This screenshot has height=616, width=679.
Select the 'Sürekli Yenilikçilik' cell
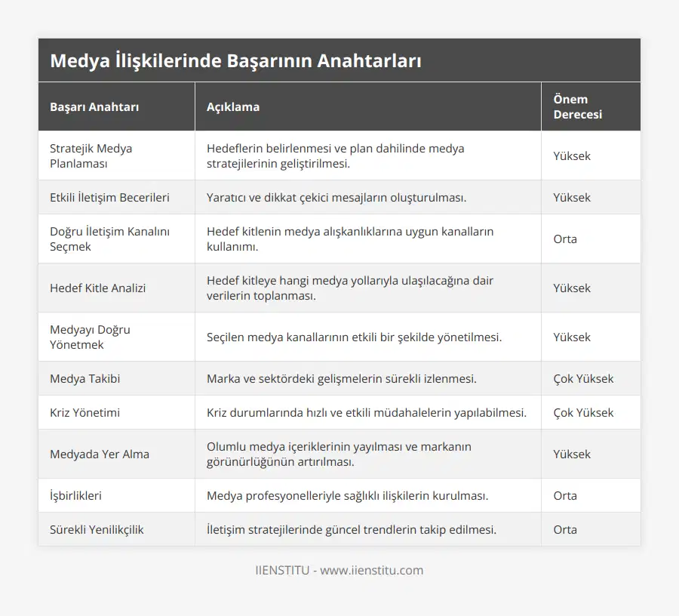pyautogui.click(x=97, y=529)
